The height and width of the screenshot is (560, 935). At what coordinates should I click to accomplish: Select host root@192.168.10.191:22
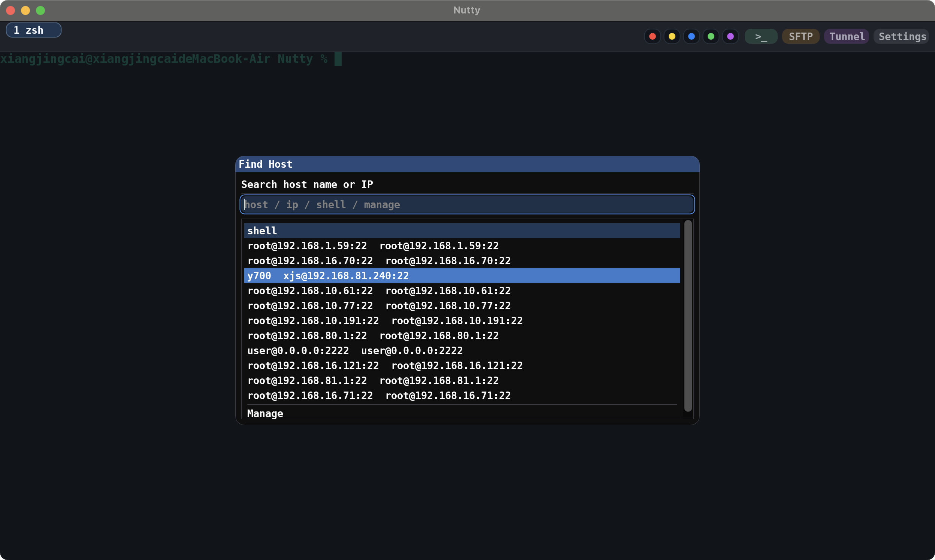click(462, 320)
